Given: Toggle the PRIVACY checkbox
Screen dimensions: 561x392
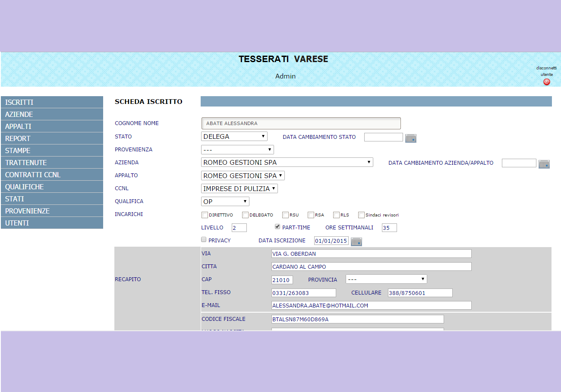Looking at the screenshot, I should pos(204,240).
